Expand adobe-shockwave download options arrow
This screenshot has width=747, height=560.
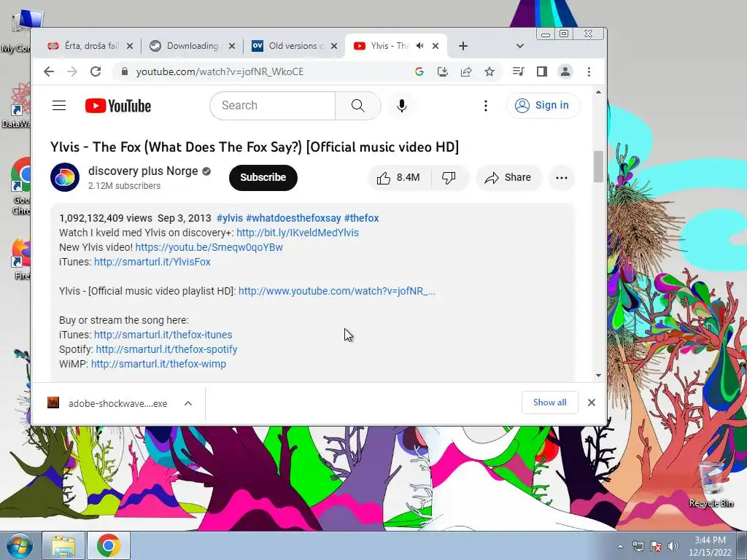(188, 403)
